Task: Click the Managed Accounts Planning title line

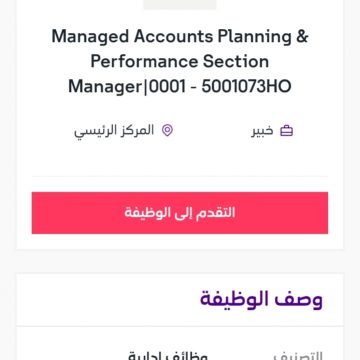Action: [180, 37]
